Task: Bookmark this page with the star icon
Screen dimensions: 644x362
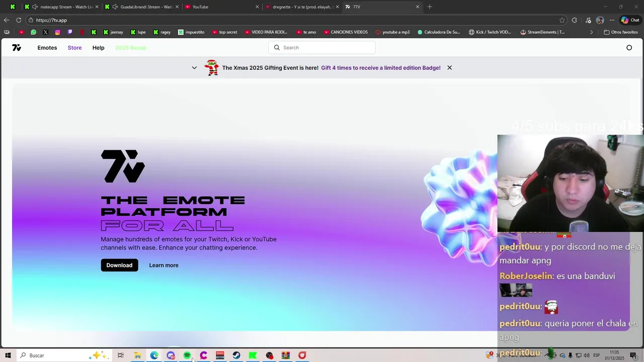Action: click(562, 20)
